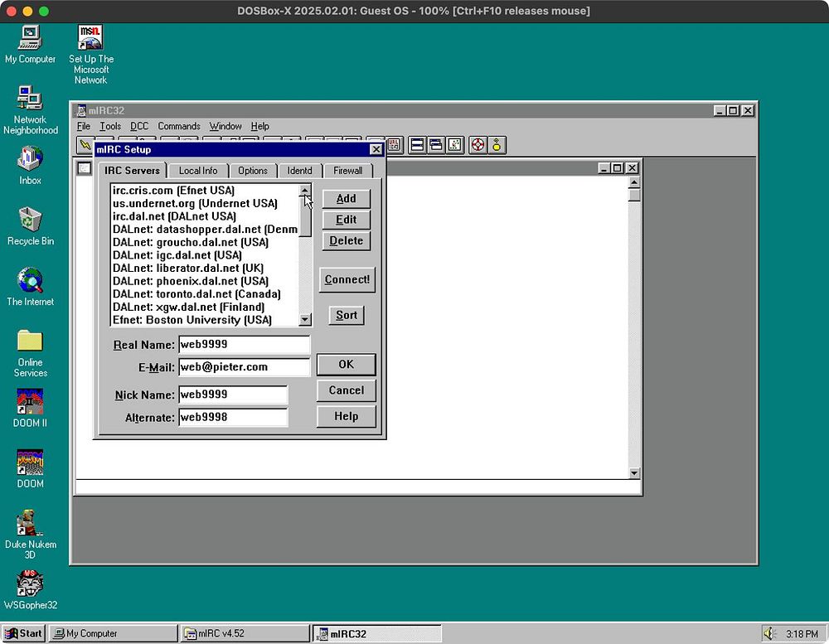This screenshot has width=829, height=644.
Task: Open the Windows Start menu
Action: click(23, 633)
